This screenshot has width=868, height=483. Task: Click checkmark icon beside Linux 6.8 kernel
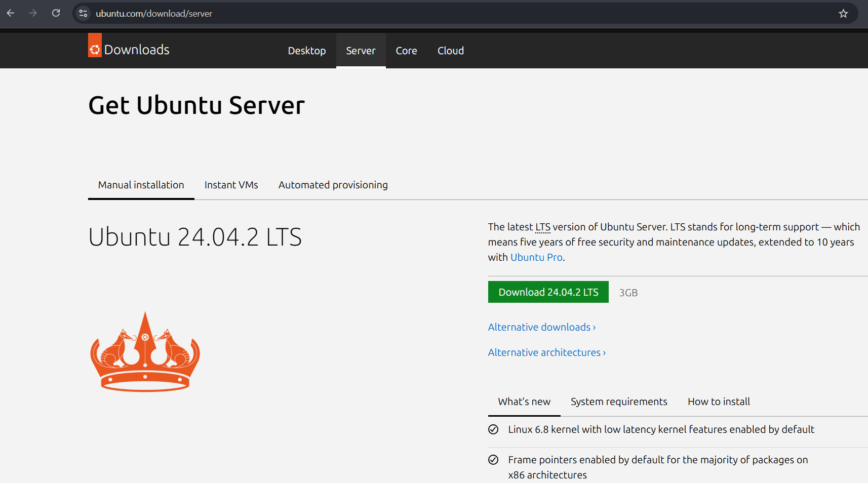pos(493,429)
